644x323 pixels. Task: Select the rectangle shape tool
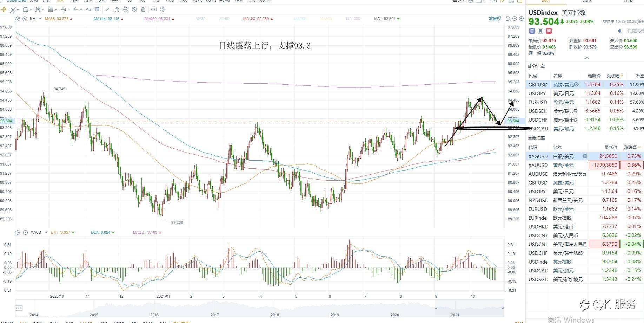25,9
